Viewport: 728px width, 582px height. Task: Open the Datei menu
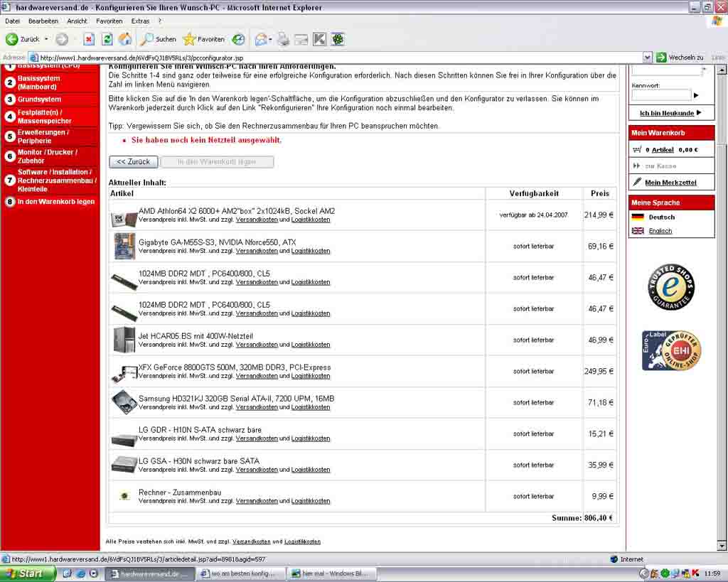pos(13,21)
